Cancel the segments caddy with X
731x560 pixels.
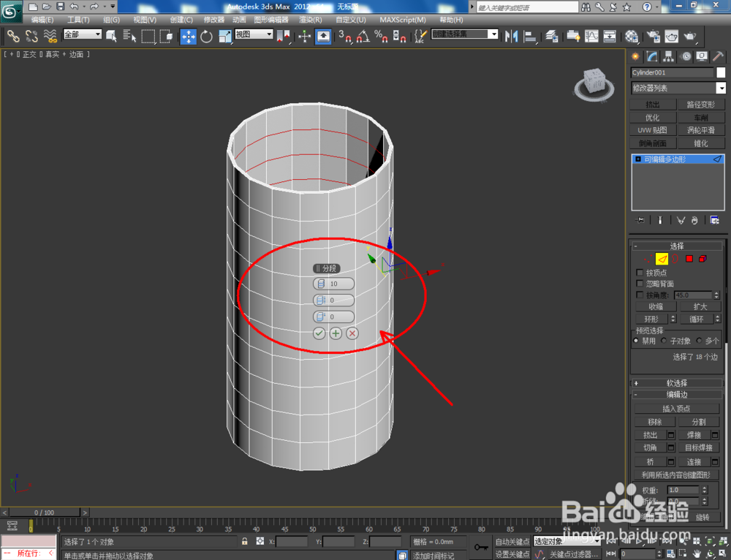(x=352, y=333)
